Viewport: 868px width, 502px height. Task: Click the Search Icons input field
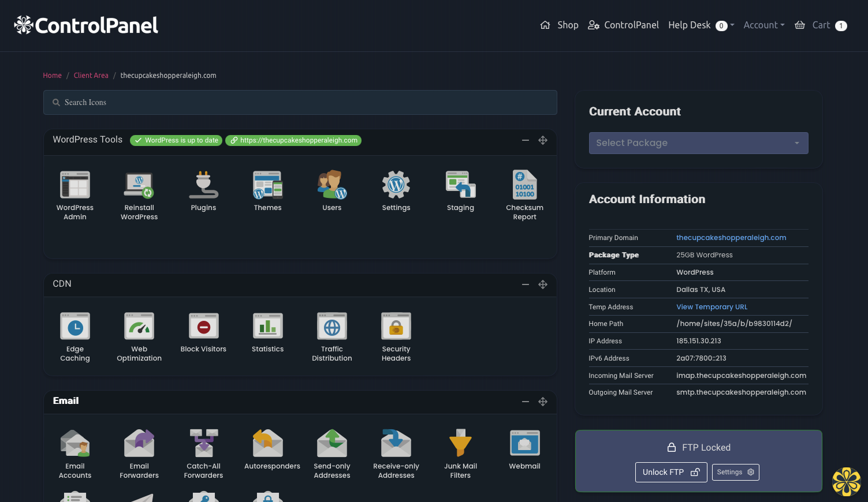(300, 103)
